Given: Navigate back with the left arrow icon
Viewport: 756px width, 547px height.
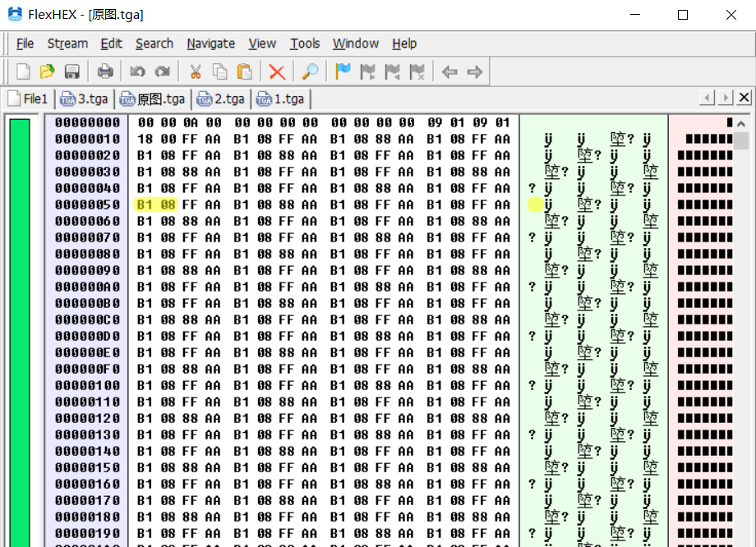Looking at the screenshot, I should click(449, 71).
